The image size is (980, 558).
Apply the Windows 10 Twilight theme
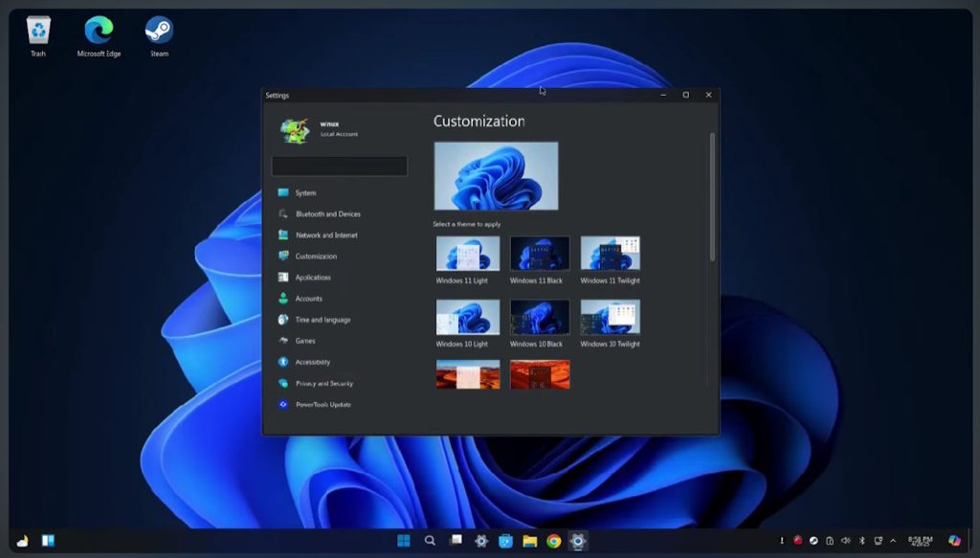pyautogui.click(x=610, y=317)
